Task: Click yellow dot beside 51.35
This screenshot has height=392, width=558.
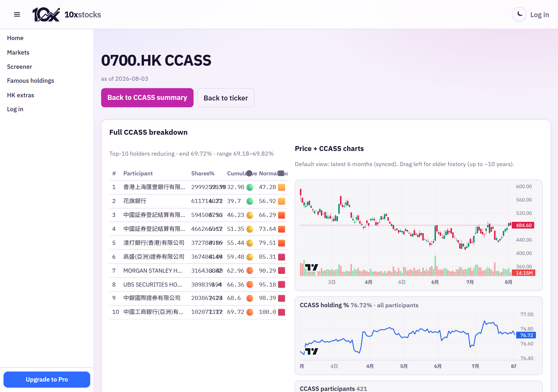Action: click(250, 229)
